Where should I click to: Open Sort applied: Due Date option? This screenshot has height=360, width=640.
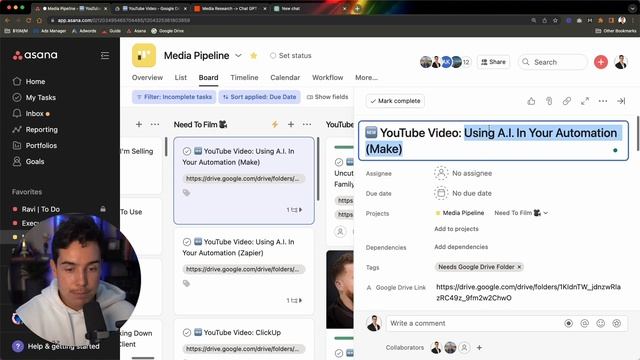tap(260, 97)
